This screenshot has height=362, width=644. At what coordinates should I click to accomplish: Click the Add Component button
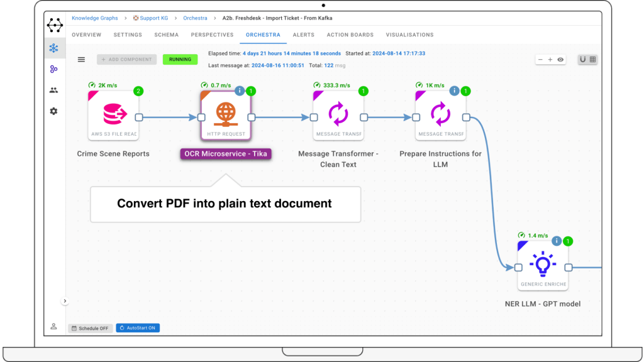pos(127,60)
